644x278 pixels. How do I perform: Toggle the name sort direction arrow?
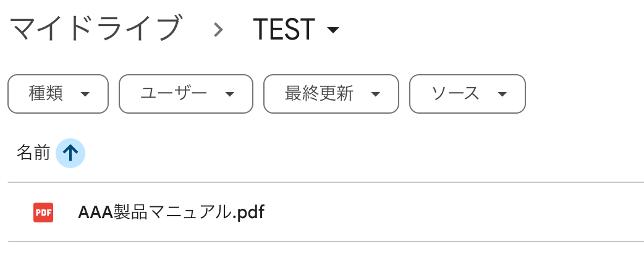(x=70, y=153)
